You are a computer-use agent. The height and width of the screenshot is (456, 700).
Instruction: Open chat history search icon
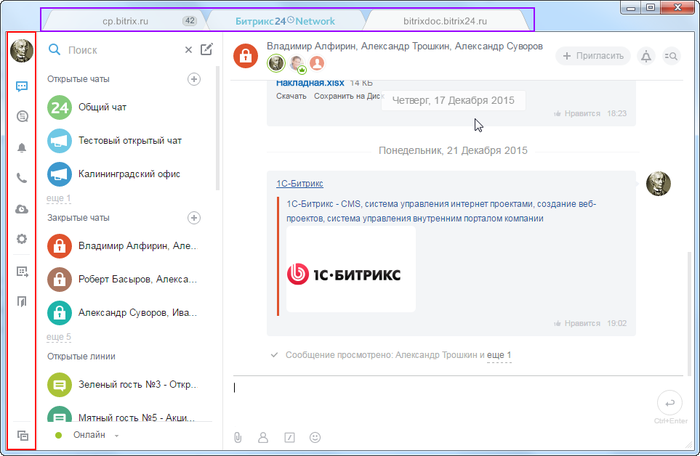pyautogui.click(x=671, y=56)
